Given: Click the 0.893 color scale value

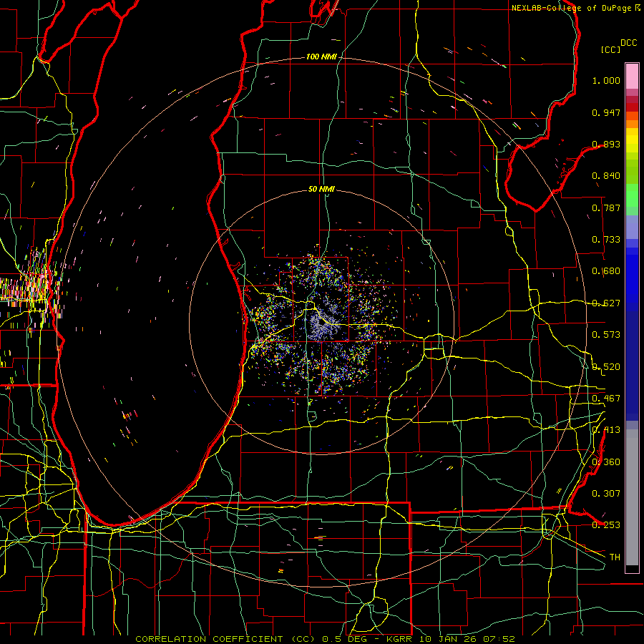Looking at the screenshot, I should 606,144.
